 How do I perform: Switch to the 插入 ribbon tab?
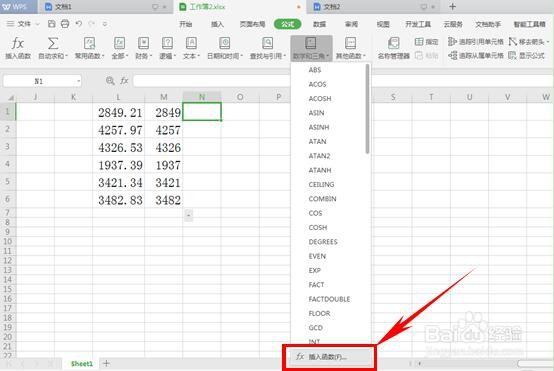tap(217, 24)
